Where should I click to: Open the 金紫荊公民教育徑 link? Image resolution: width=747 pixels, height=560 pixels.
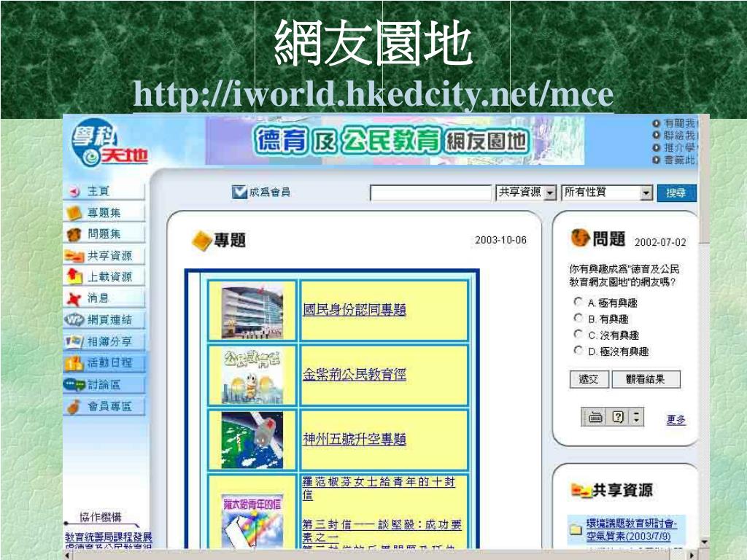pos(355,375)
